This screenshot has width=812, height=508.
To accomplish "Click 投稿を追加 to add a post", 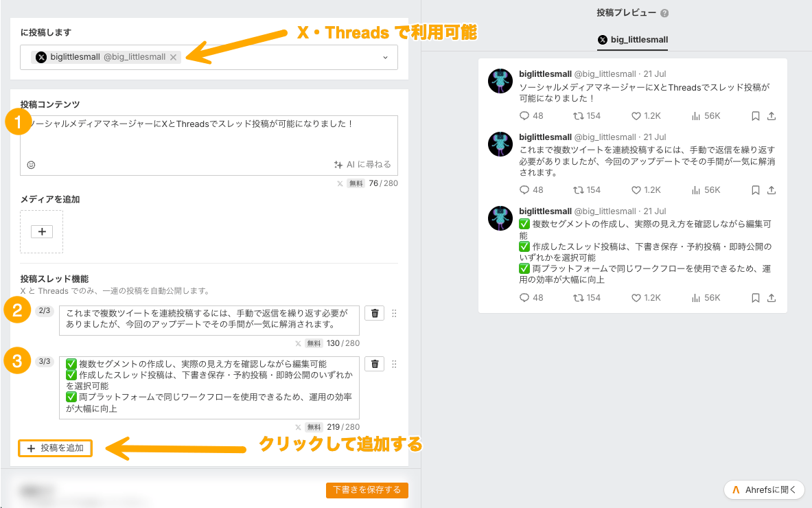I will click(56, 448).
